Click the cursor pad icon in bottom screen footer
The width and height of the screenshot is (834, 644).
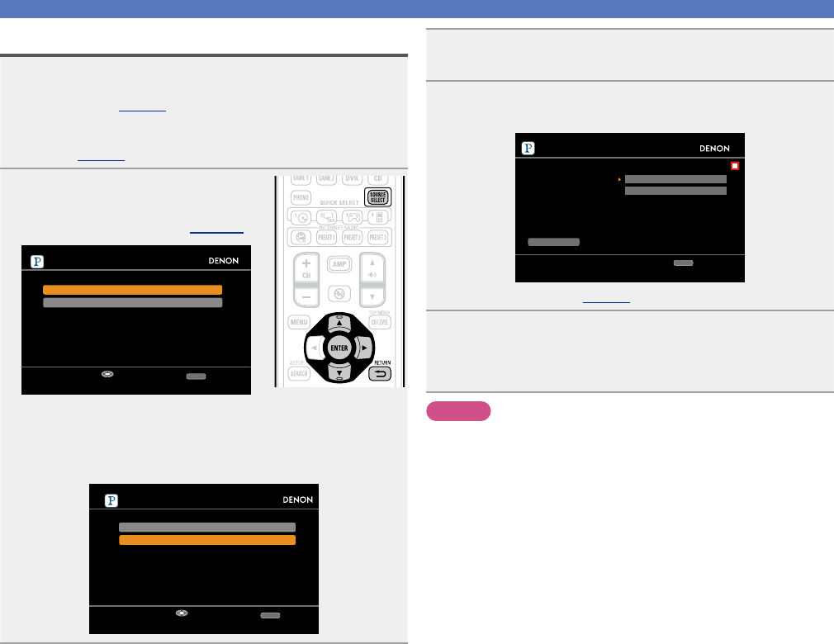tap(182, 613)
